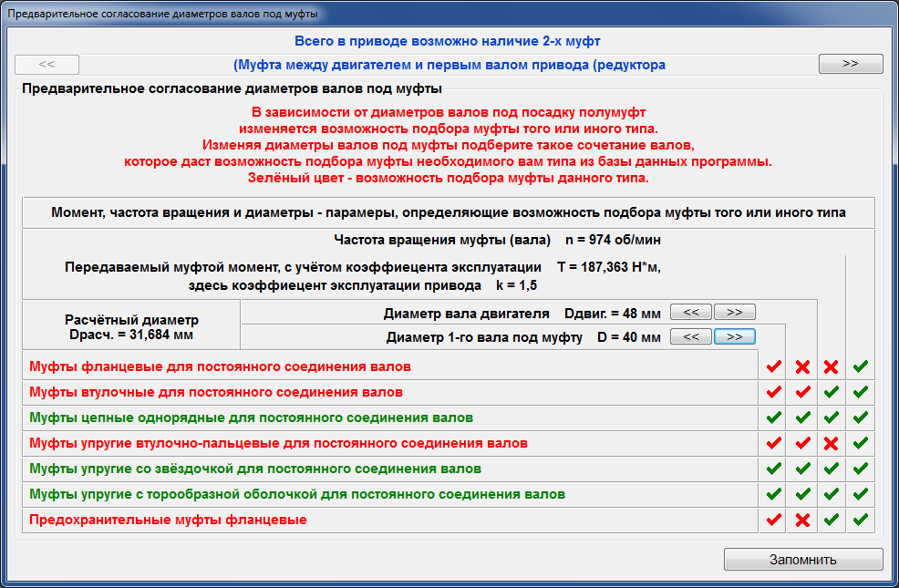Click the header text 'Момент, частота вращения и диаметры'
Image resolution: width=899 pixels, height=588 pixels.
(182, 212)
